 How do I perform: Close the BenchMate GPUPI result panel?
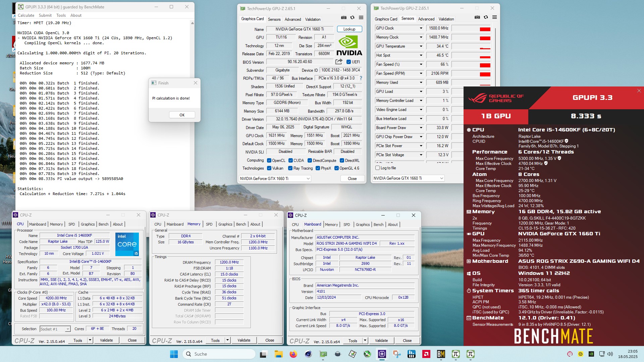639,91
